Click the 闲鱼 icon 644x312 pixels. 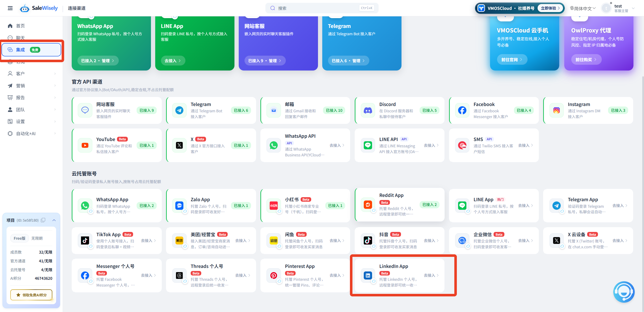[x=274, y=240]
